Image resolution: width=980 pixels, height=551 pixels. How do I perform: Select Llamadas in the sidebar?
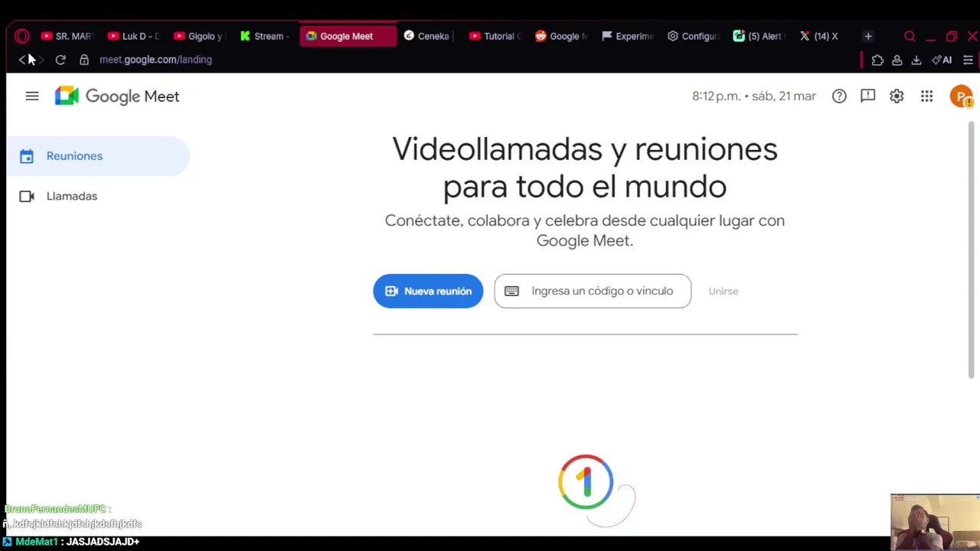pos(97,196)
